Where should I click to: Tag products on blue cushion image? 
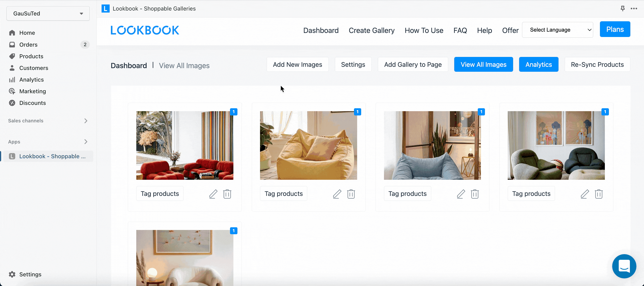tap(407, 194)
